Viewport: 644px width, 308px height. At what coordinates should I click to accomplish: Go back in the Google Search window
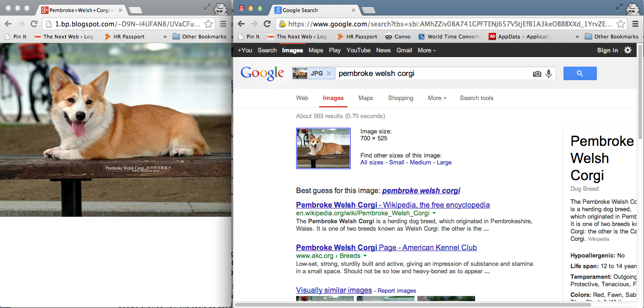click(x=241, y=24)
